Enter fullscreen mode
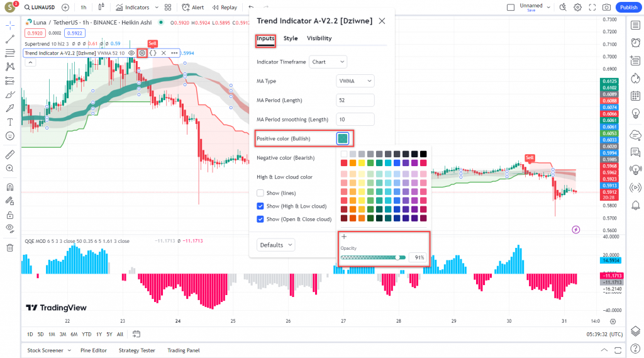Viewport: 644px width, 358px height. tap(592, 8)
